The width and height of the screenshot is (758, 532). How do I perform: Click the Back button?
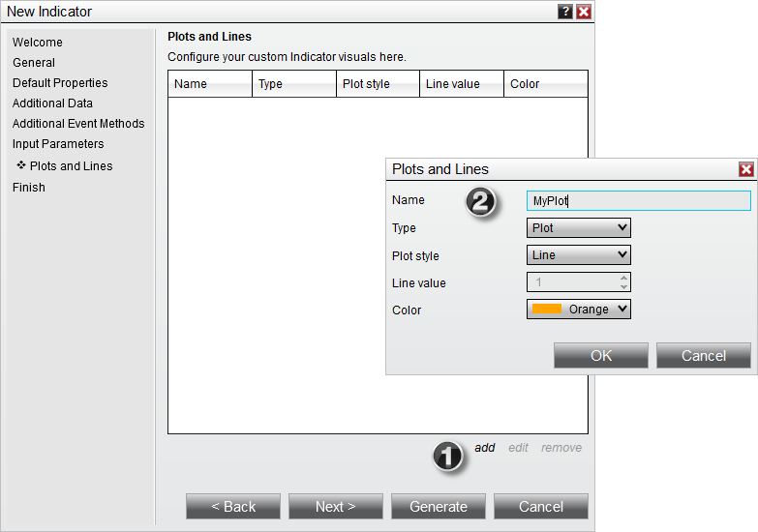pyautogui.click(x=233, y=507)
